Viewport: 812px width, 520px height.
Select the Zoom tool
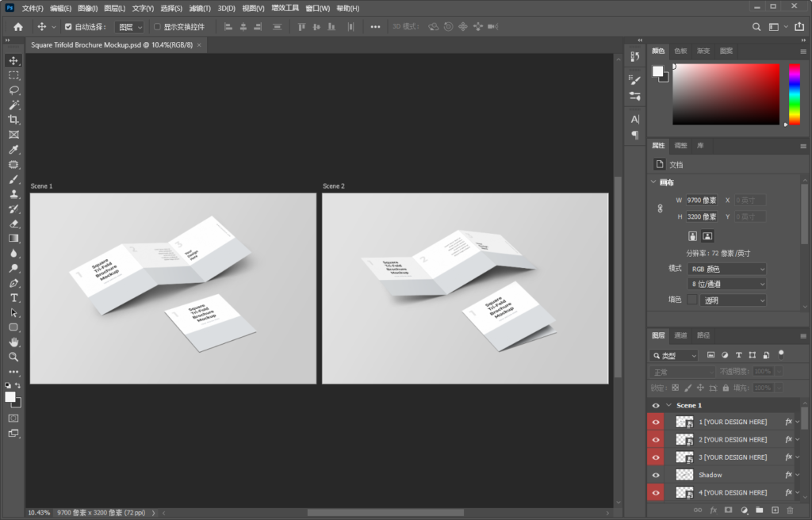13,357
